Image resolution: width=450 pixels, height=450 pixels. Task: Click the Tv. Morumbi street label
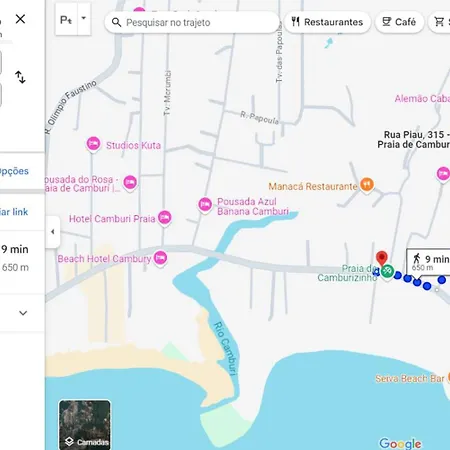(167, 93)
